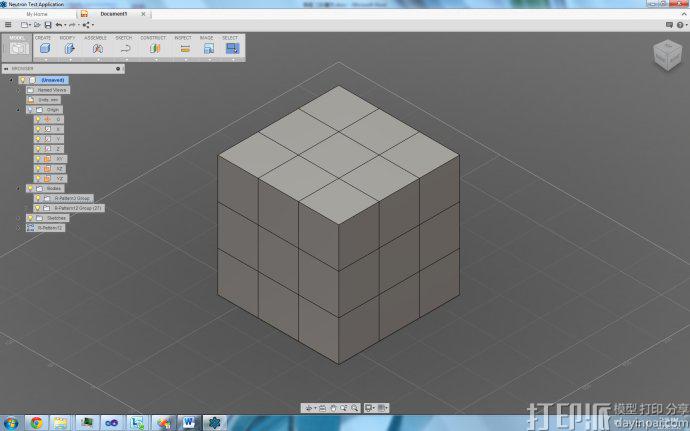Click the undo arrow
Viewport: 690px width, 431px height.
click(x=59, y=25)
